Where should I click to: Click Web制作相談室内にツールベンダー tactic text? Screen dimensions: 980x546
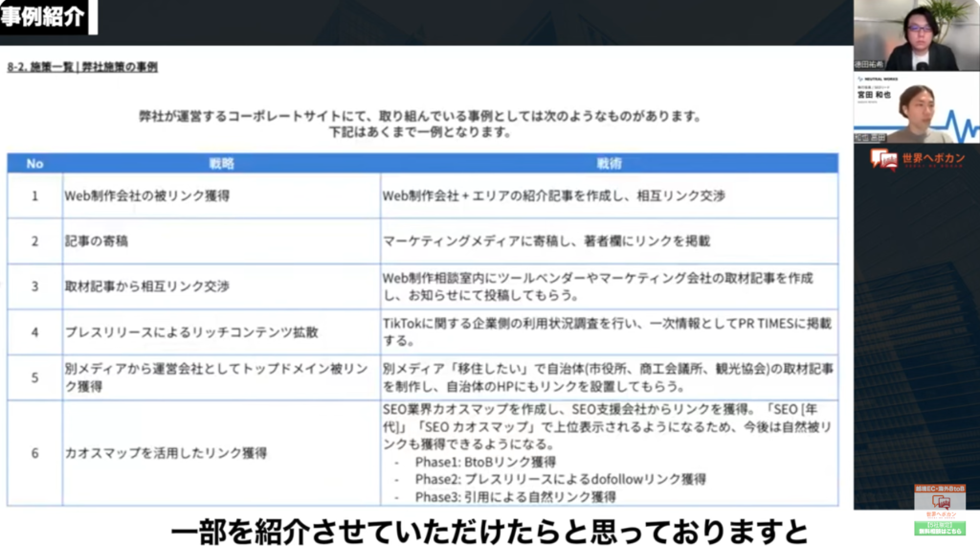point(598,286)
